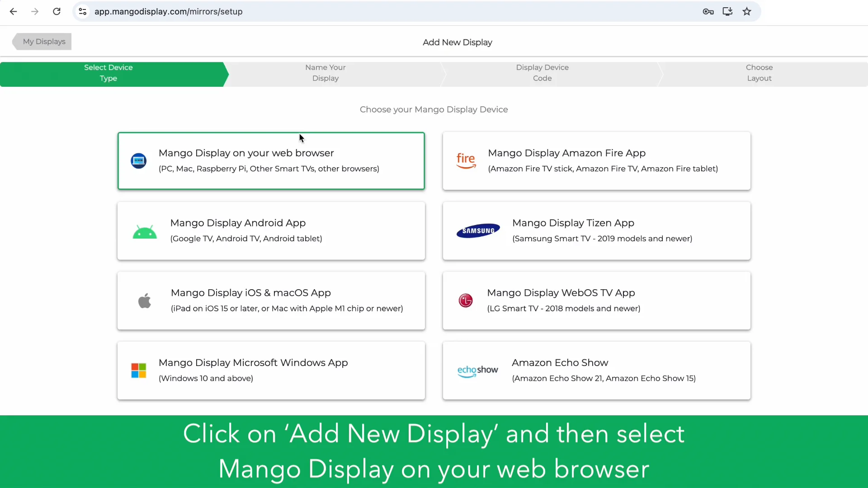
Task: Open the Name Your Display step
Action: tap(325, 73)
